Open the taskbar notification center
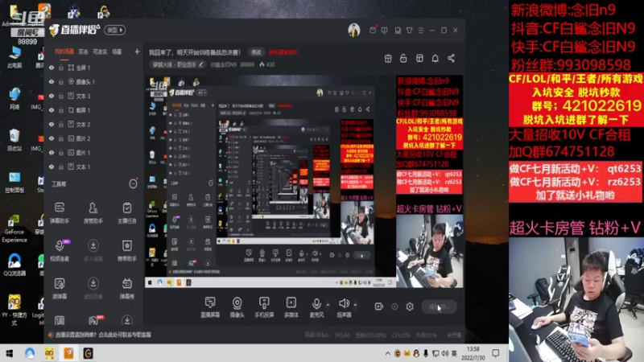The height and width of the screenshot is (362, 644). pos(496,353)
